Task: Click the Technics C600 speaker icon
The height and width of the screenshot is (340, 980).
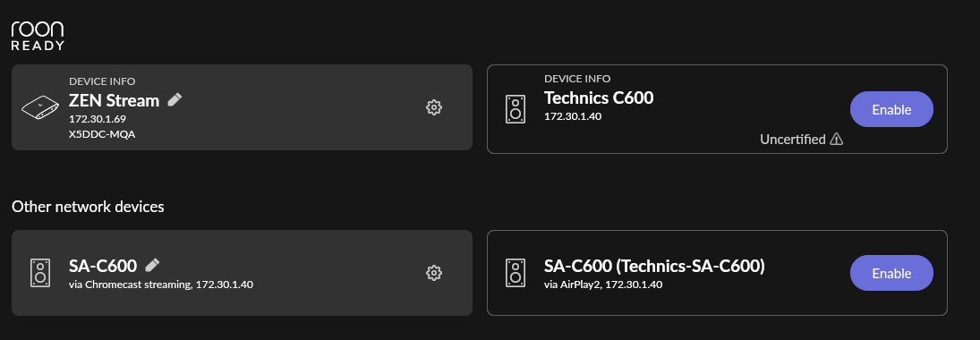Action: 516,109
